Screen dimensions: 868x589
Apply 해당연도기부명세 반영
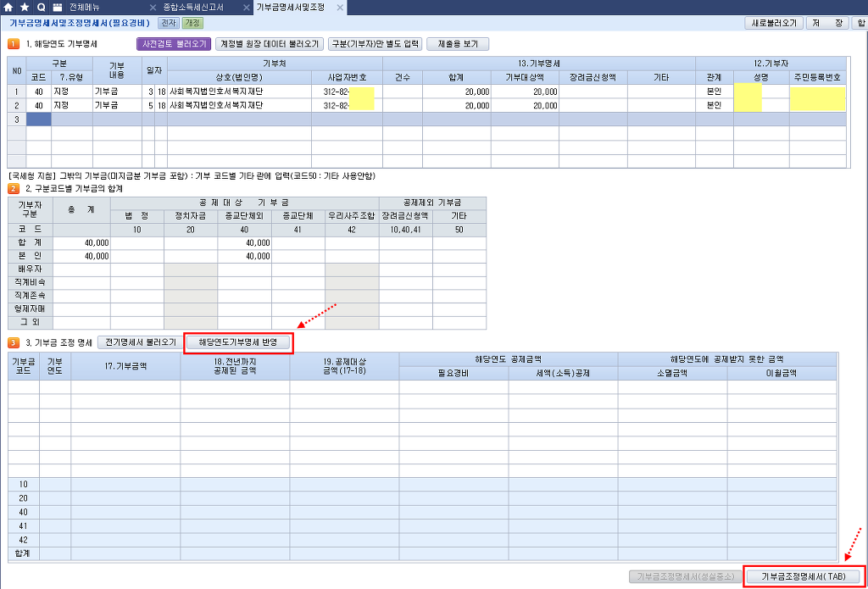[239, 342]
